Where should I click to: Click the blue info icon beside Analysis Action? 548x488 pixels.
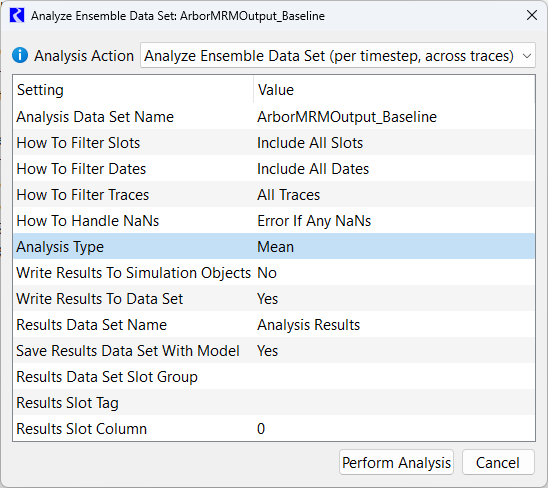[x=20, y=56]
